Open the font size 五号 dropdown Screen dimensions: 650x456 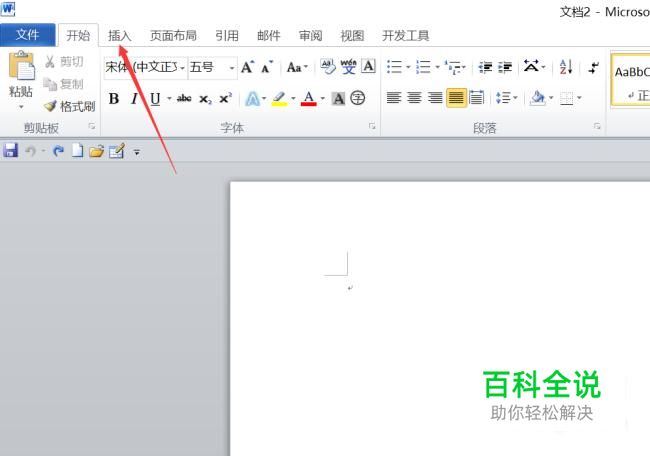coord(232,67)
